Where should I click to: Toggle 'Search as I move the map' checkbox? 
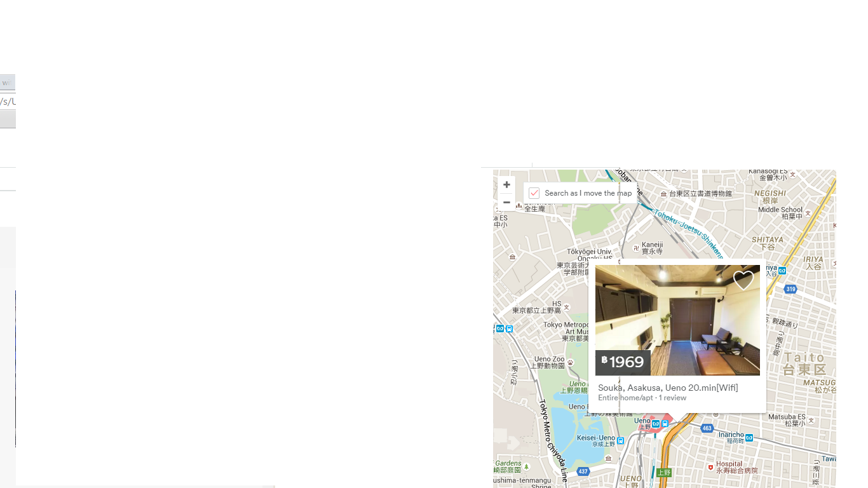click(534, 193)
